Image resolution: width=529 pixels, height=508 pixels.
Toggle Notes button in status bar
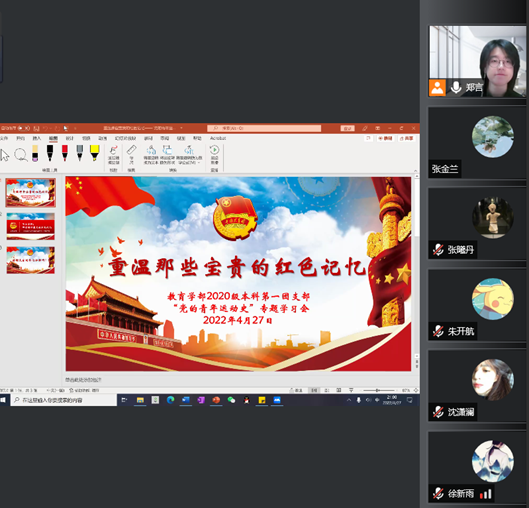297,390
